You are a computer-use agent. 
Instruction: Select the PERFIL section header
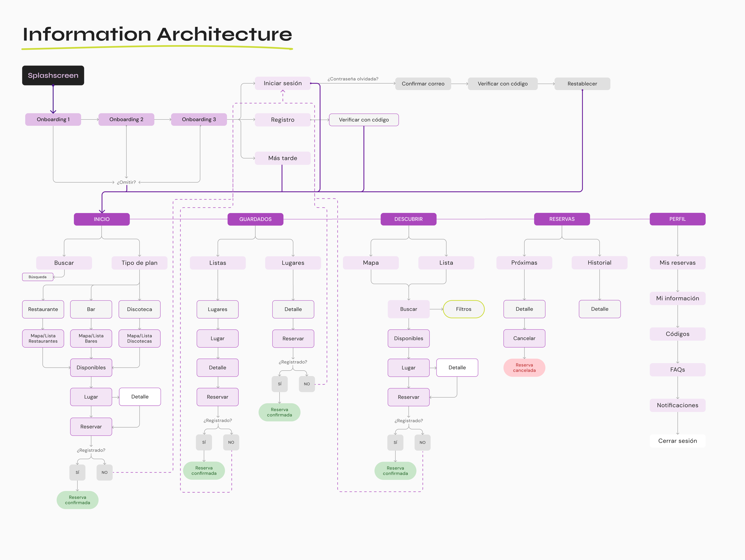(677, 219)
